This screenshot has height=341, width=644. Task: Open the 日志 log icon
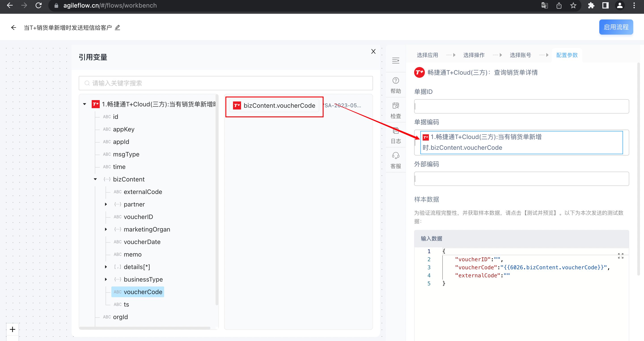point(396,131)
